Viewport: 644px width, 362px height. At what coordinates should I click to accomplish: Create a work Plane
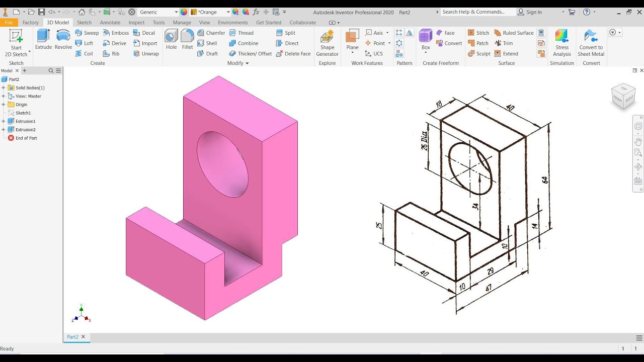[x=352, y=42]
